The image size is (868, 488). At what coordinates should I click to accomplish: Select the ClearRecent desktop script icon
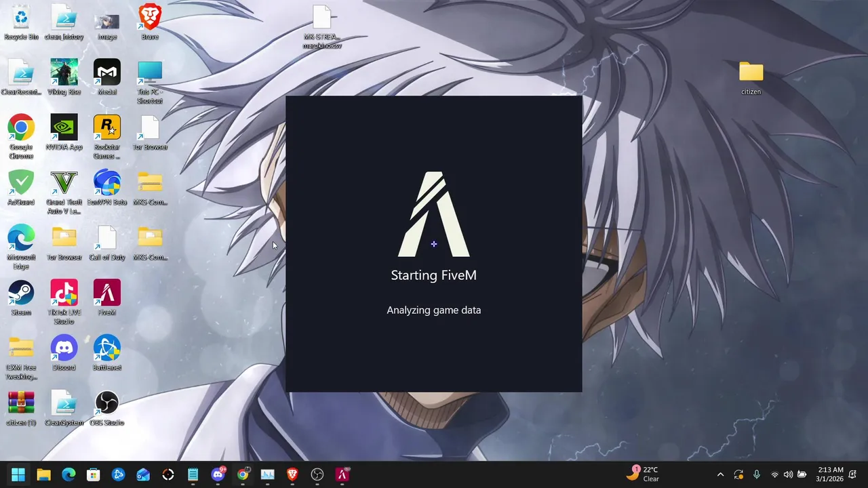click(x=21, y=77)
